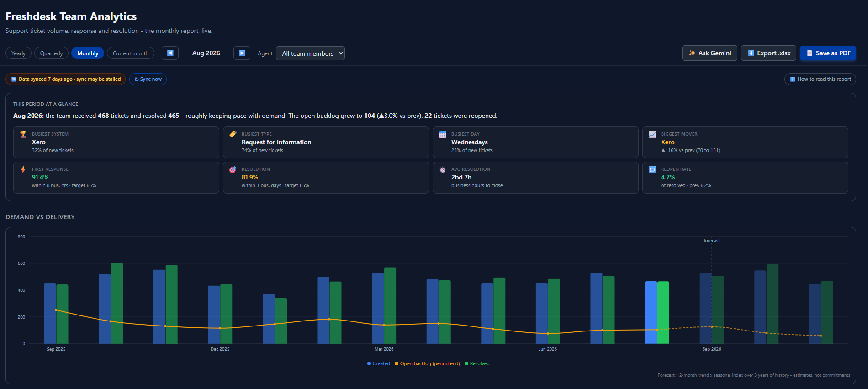
Task: Click the Jun 2026 axis label
Action: click(548, 349)
